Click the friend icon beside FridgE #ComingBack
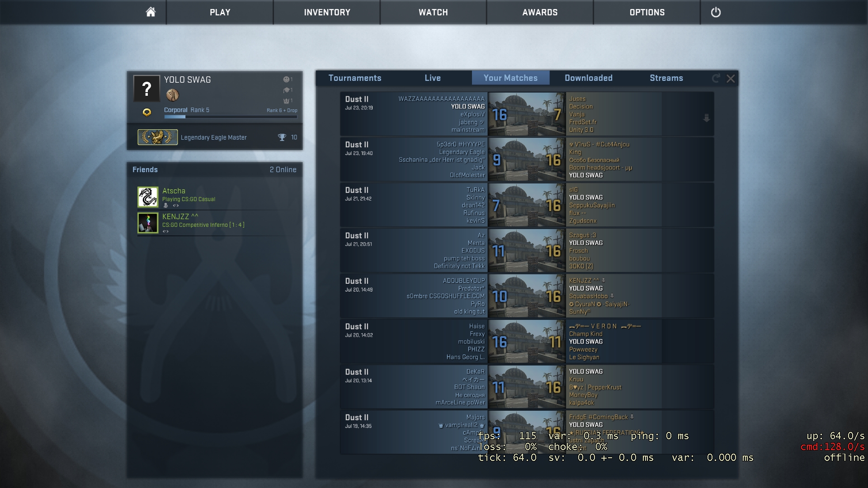Viewport: 868px width, 488px height. [632, 417]
